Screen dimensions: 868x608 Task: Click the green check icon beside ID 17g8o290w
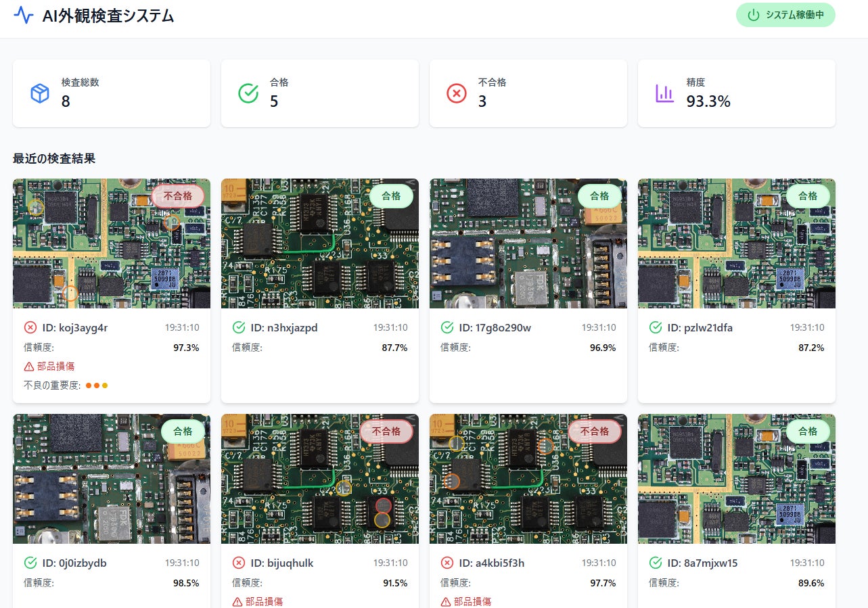[447, 328]
